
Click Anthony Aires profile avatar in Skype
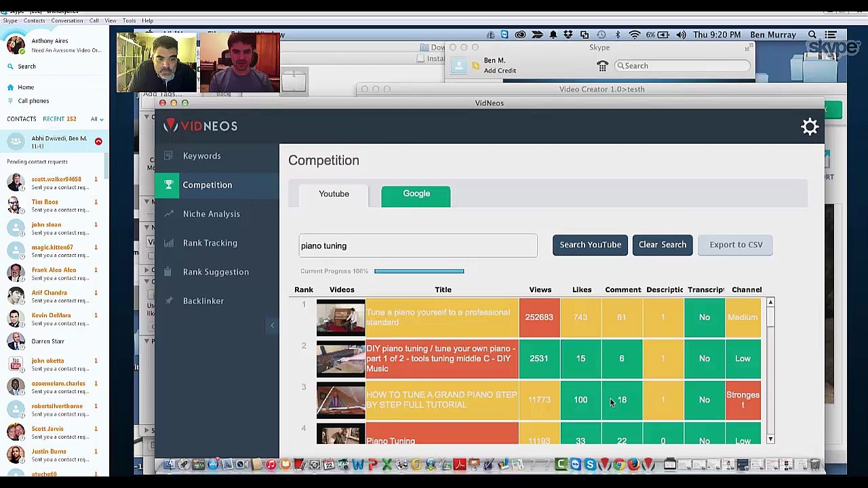tap(16, 45)
